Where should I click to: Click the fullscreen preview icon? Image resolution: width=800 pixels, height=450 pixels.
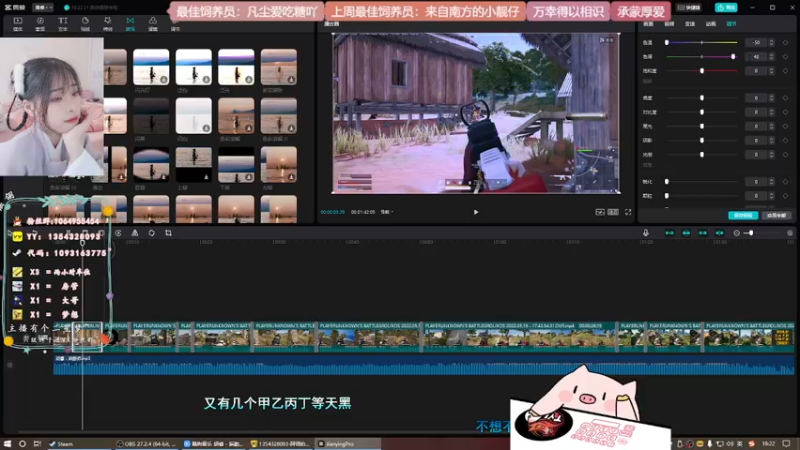pyautogui.click(x=628, y=212)
